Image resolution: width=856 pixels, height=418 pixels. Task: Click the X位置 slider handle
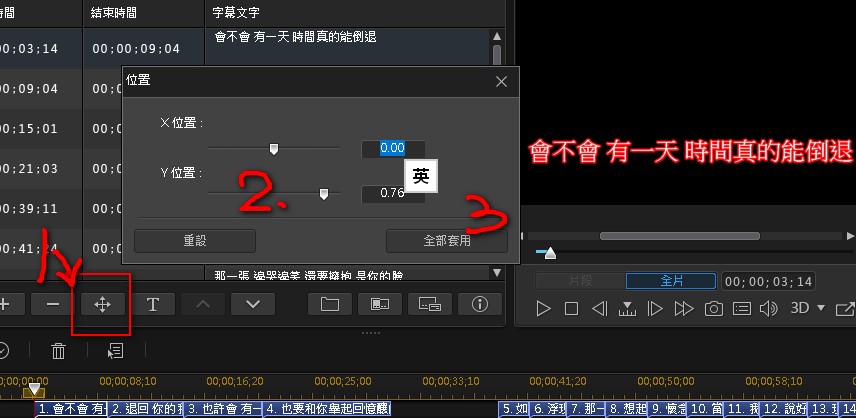273,149
